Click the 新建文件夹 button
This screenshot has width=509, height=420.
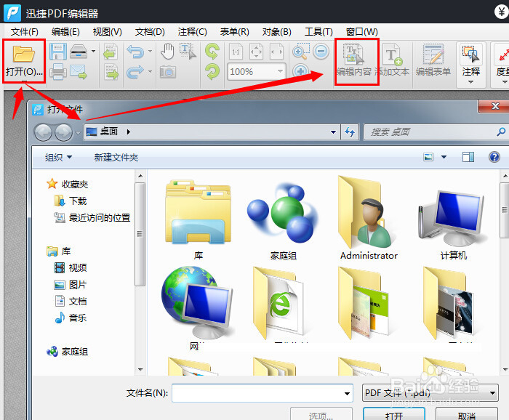pos(116,158)
